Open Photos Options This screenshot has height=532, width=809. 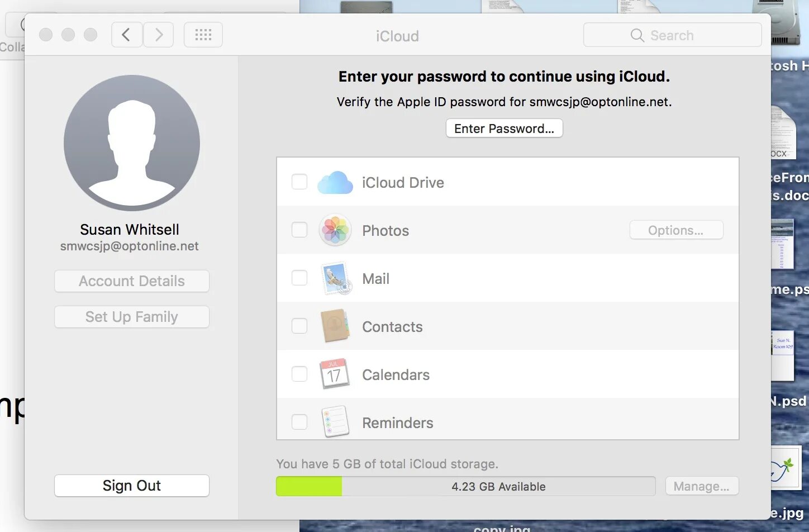676,230
